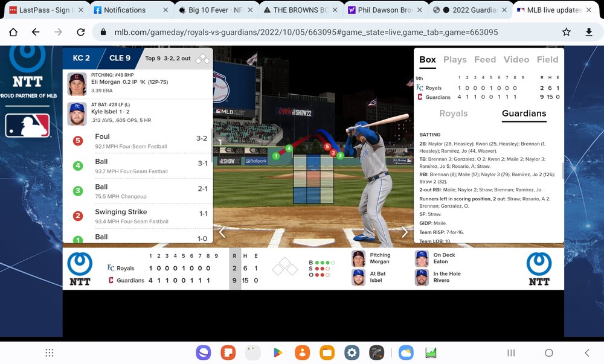Image resolution: width=604 pixels, height=364 pixels.
Task: Open the green stocks chart app
Action: [x=431, y=353]
